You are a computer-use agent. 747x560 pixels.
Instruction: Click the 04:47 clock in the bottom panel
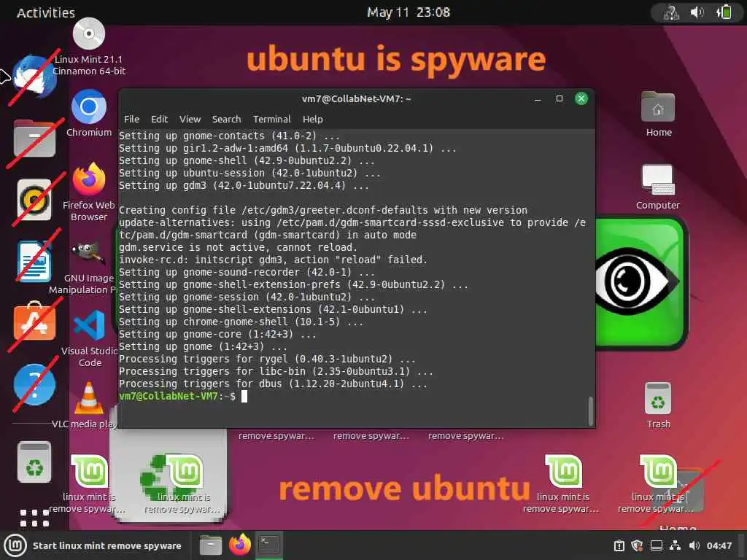719,545
